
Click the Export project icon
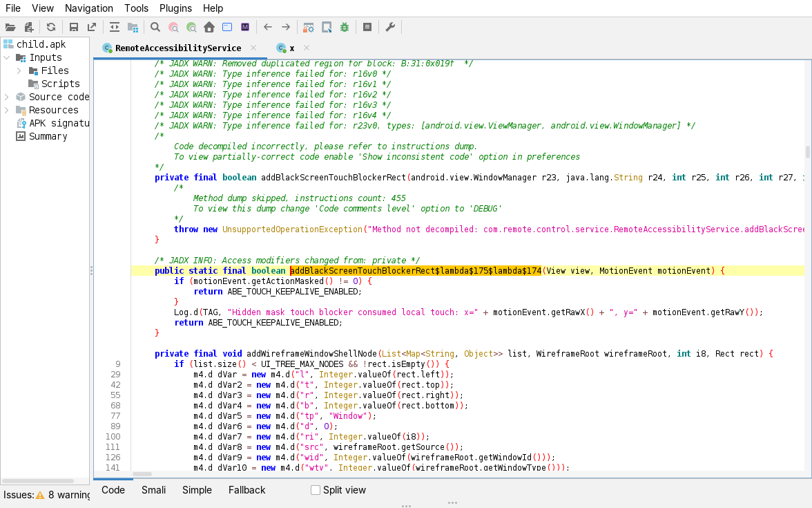click(x=92, y=28)
